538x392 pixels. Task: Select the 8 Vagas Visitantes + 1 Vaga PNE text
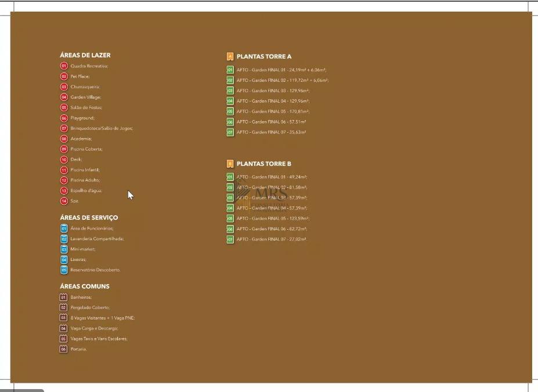click(x=102, y=318)
